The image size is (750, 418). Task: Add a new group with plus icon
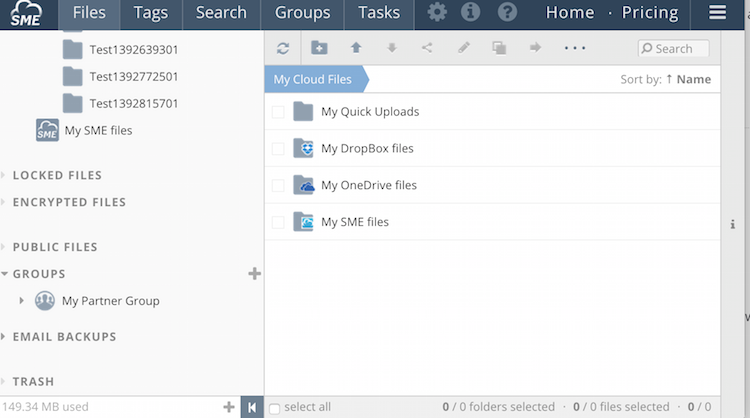point(254,274)
